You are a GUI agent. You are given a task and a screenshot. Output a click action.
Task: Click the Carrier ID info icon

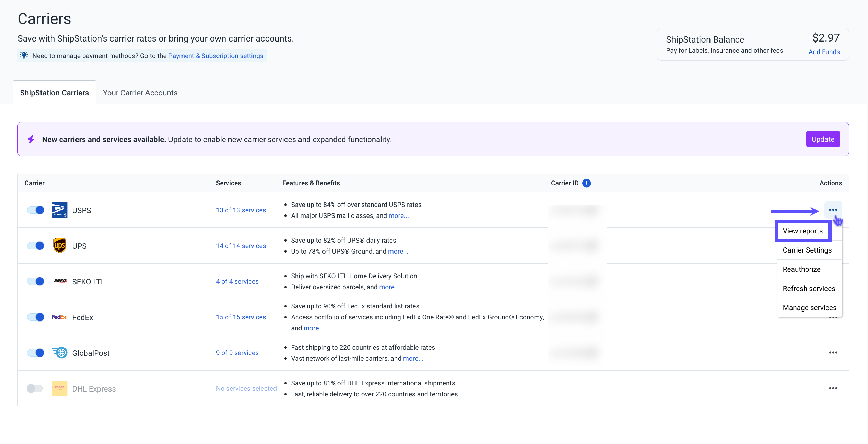tap(587, 183)
